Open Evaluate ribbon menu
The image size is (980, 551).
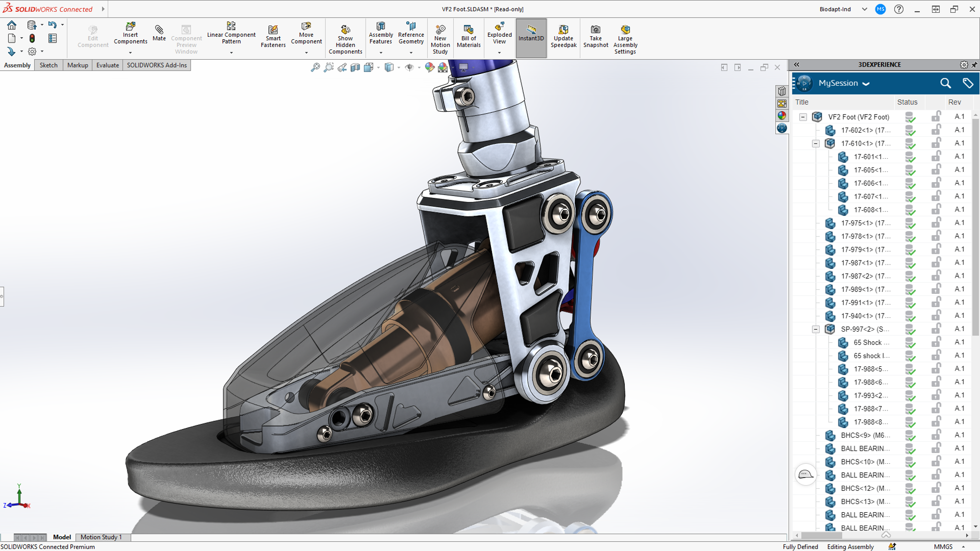(x=107, y=65)
